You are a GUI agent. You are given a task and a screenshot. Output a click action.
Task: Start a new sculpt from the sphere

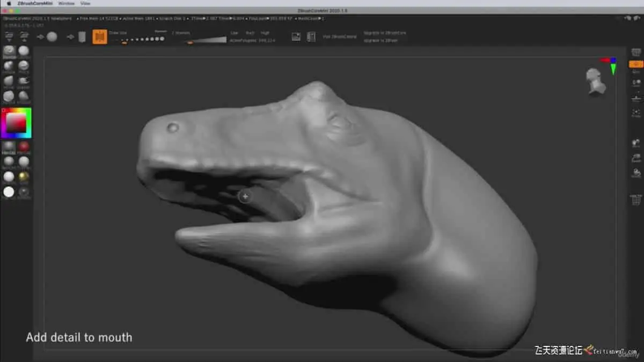coord(52,36)
